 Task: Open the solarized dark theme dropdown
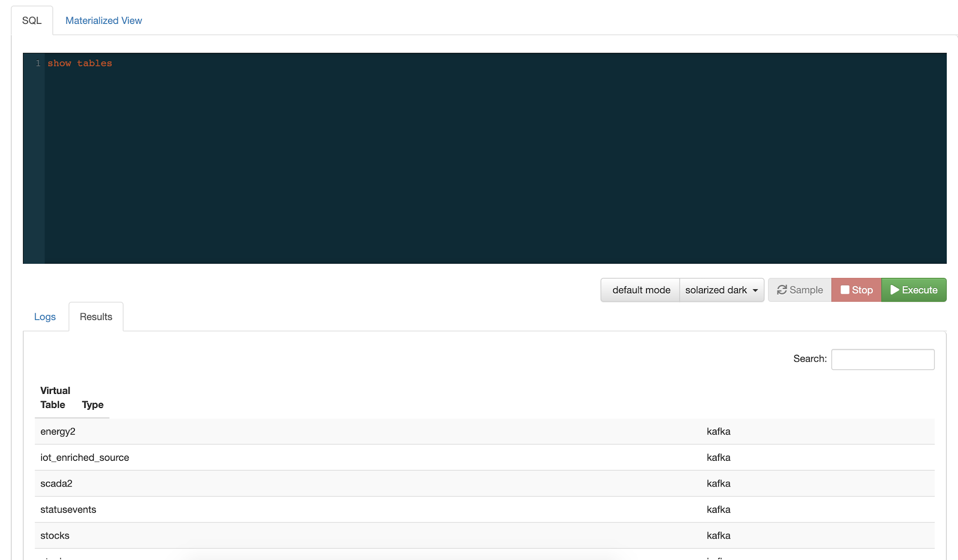[721, 290]
